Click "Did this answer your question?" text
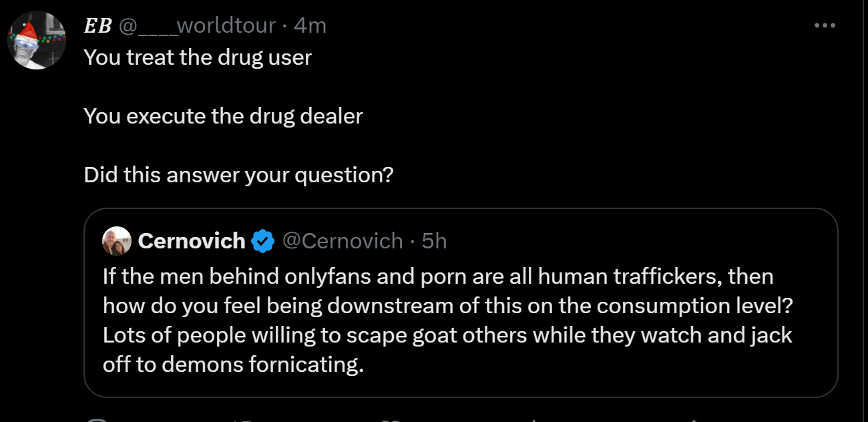Viewport: 868px width, 422px height. [238, 175]
